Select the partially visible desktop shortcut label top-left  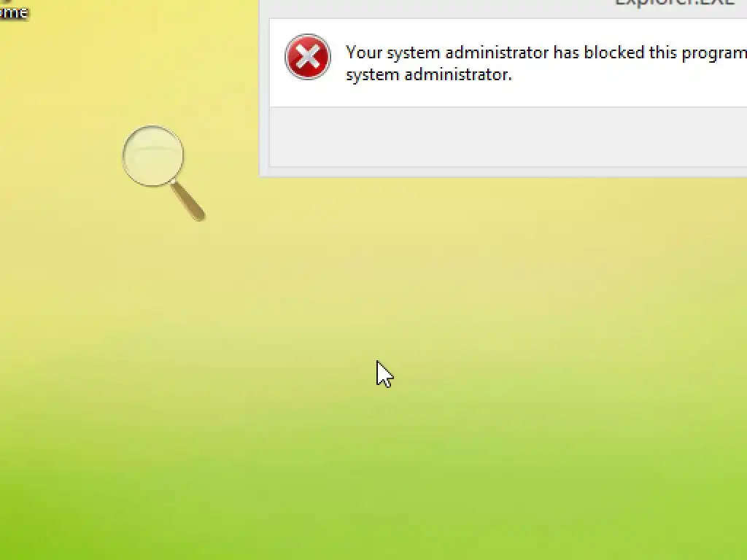point(14,12)
